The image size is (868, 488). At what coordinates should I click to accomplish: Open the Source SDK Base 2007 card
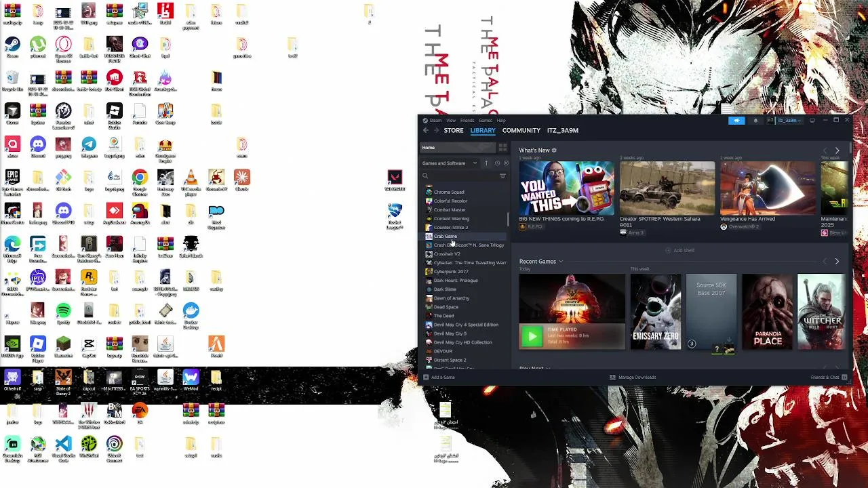click(x=711, y=312)
